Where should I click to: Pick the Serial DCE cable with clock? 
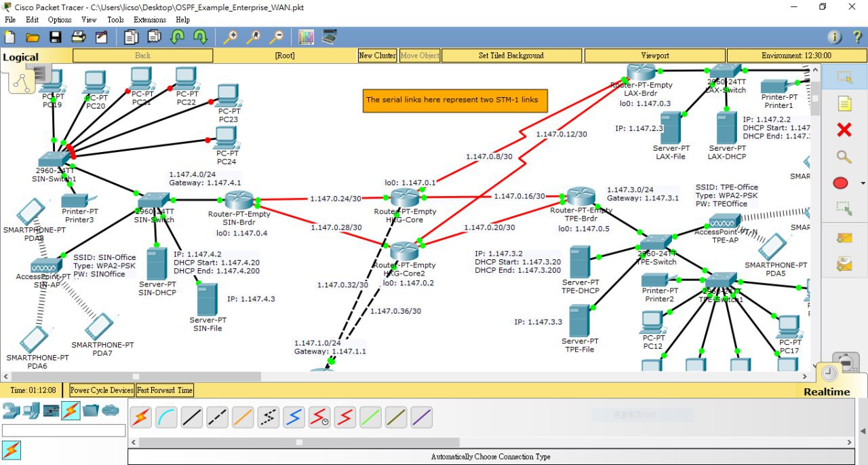pos(319,417)
